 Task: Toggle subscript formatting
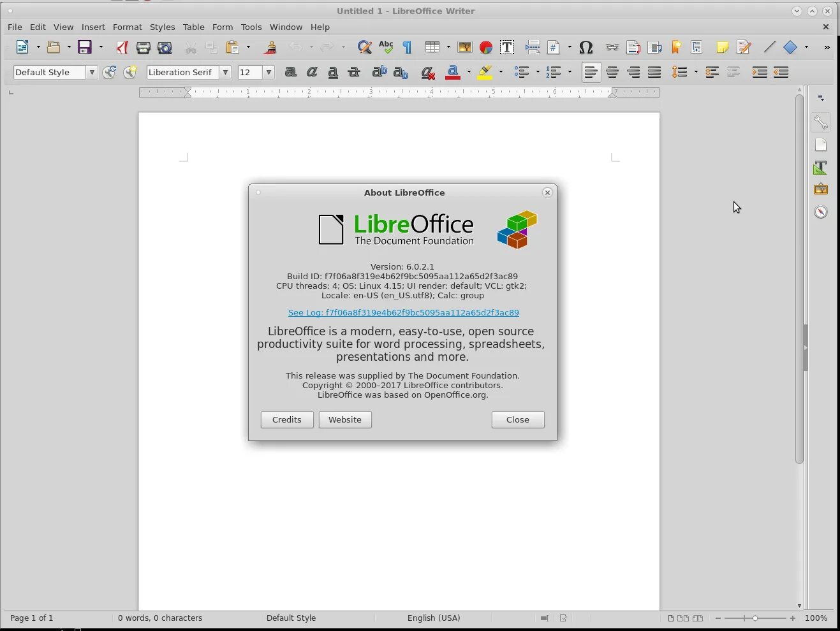tap(401, 73)
